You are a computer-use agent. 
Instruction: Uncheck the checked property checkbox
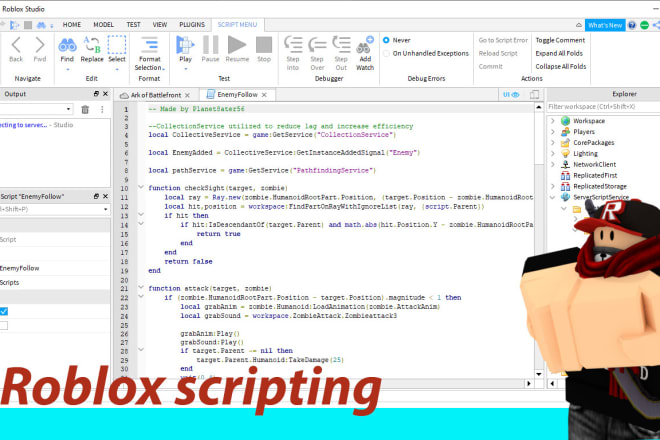pyautogui.click(x=3, y=311)
